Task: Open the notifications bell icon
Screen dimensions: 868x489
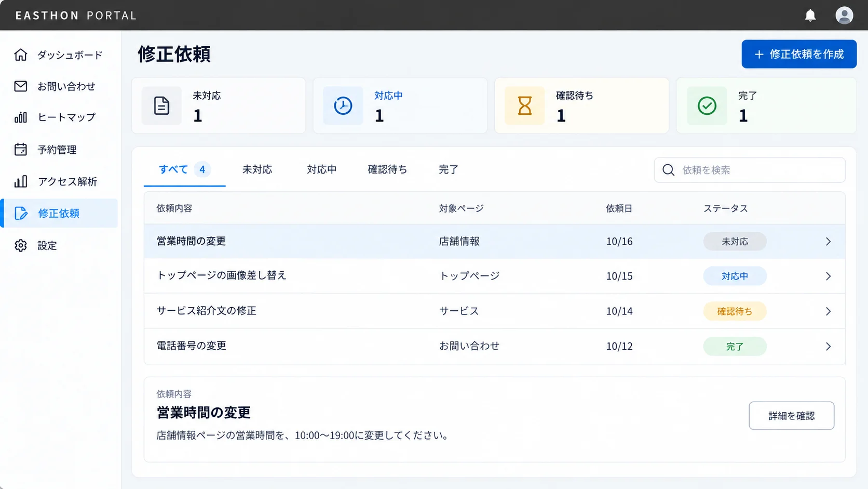Action: [810, 16]
